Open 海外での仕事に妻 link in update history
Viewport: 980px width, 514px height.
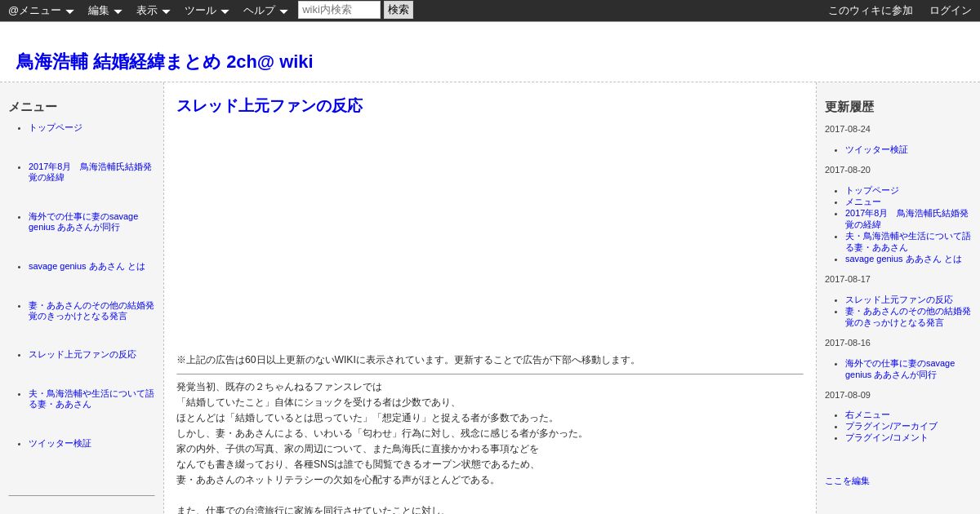point(900,369)
